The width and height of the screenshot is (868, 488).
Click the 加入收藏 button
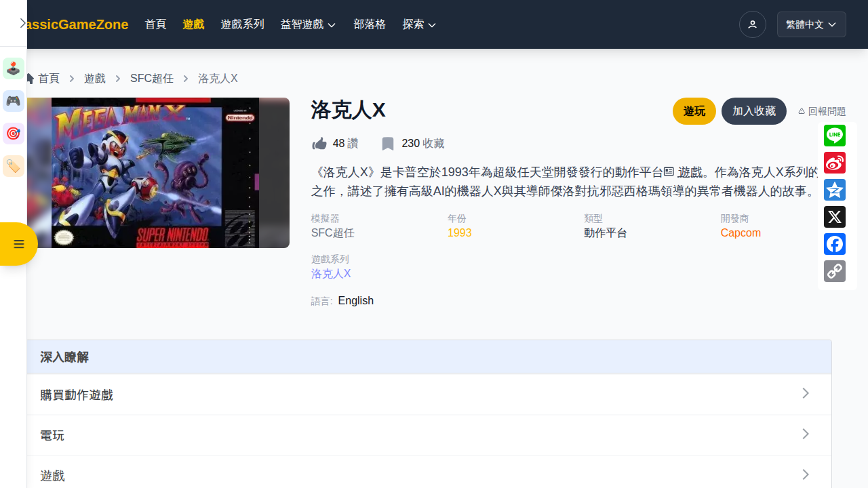click(754, 111)
